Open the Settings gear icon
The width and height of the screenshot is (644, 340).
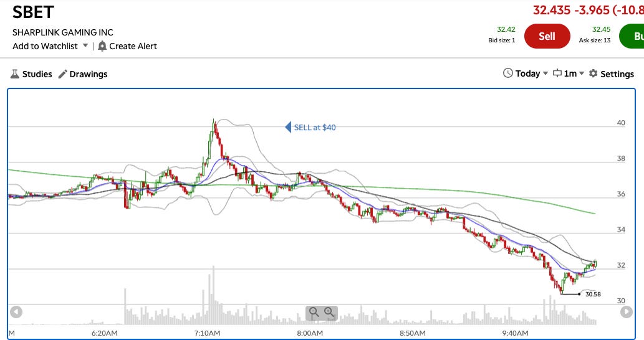[x=593, y=73]
